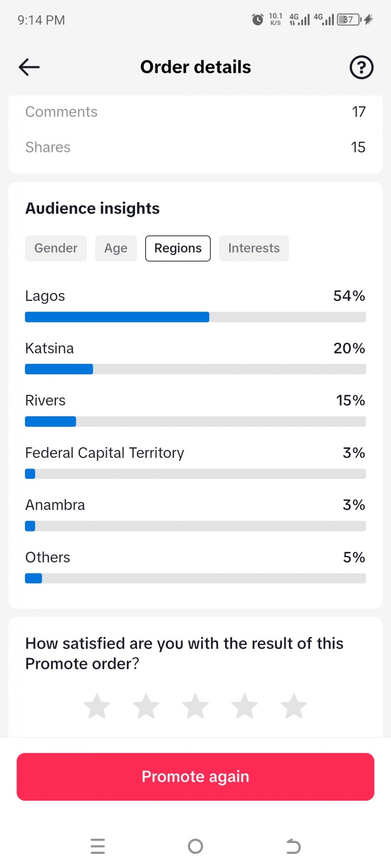The height and width of the screenshot is (868, 391).
Task: Tap the Comments count row
Action: tap(195, 112)
